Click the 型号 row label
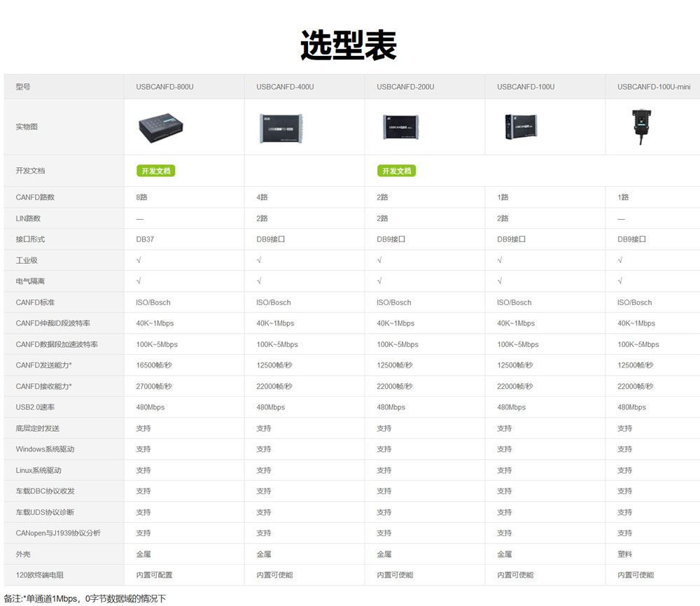The image size is (700, 606). pos(23,87)
